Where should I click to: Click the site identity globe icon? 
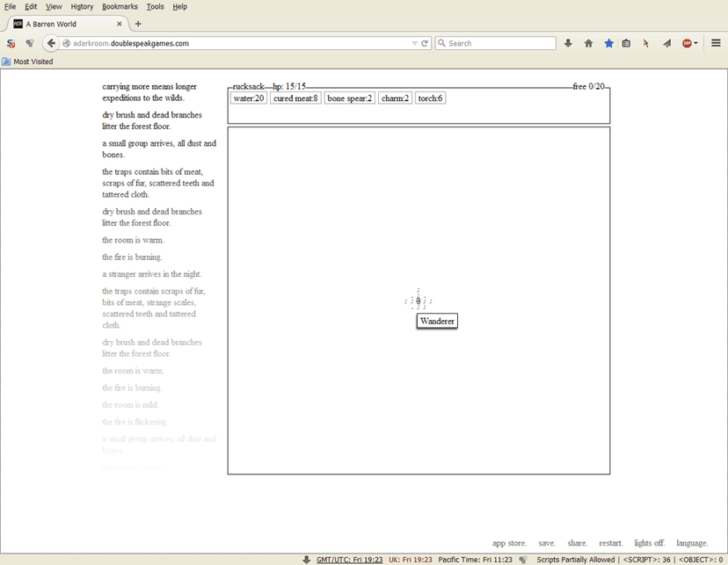(x=67, y=43)
